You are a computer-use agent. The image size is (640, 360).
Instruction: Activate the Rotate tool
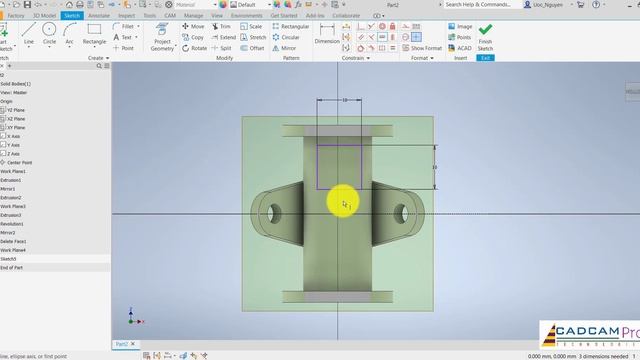click(194, 48)
